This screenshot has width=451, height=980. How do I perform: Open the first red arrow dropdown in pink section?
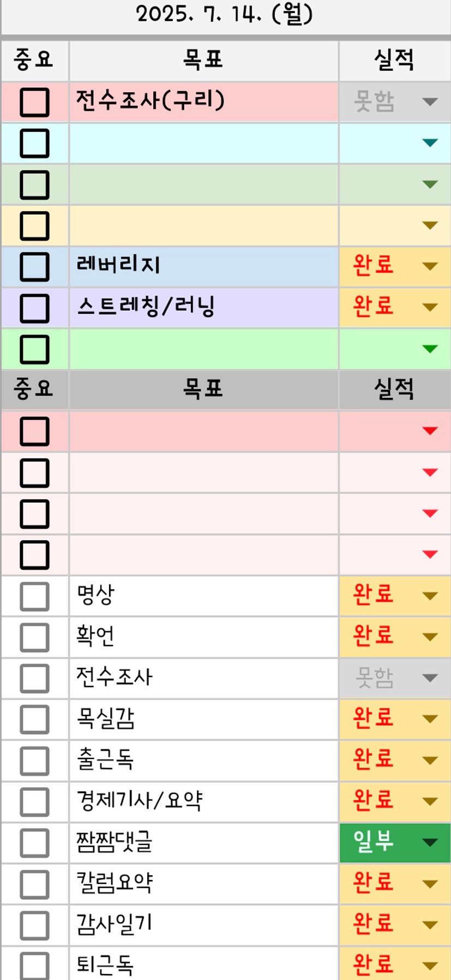click(x=430, y=431)
